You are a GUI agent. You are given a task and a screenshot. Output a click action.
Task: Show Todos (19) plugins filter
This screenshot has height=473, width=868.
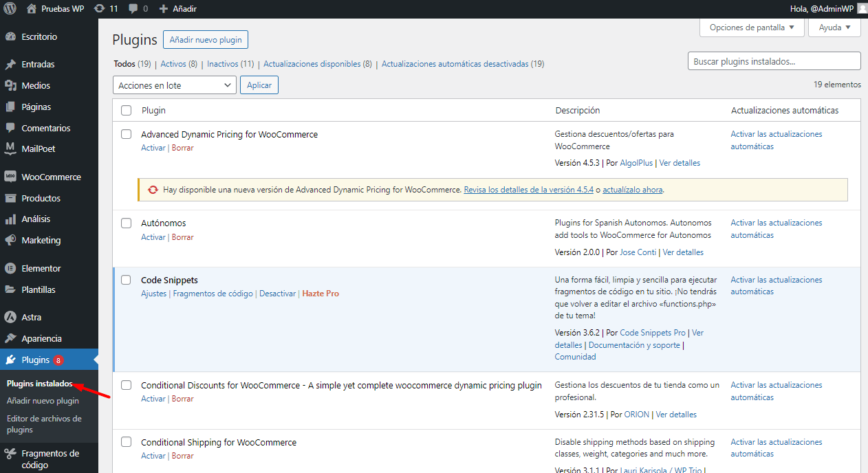click(x=132, y=64)
